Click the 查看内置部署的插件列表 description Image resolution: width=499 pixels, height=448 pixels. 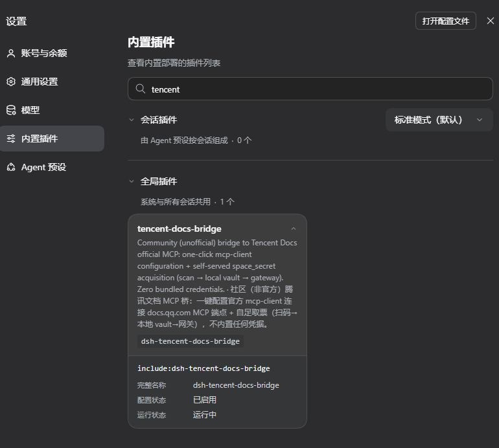click(174, 63)
